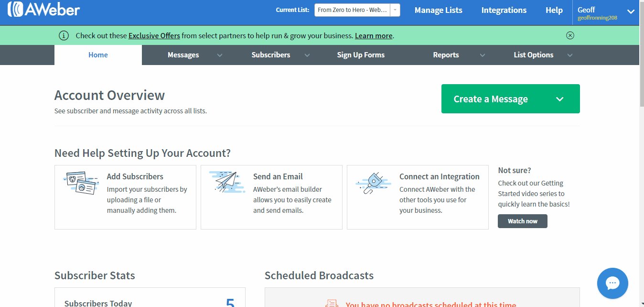
Task: Click the AWeber logo
Action: (x=43, y=9)
